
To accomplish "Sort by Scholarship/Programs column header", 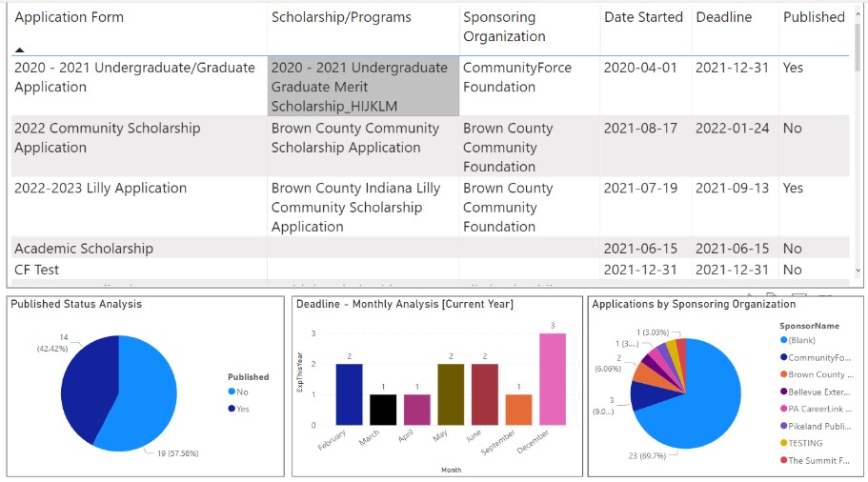I will pyautogui.click(x=341, y=17).
